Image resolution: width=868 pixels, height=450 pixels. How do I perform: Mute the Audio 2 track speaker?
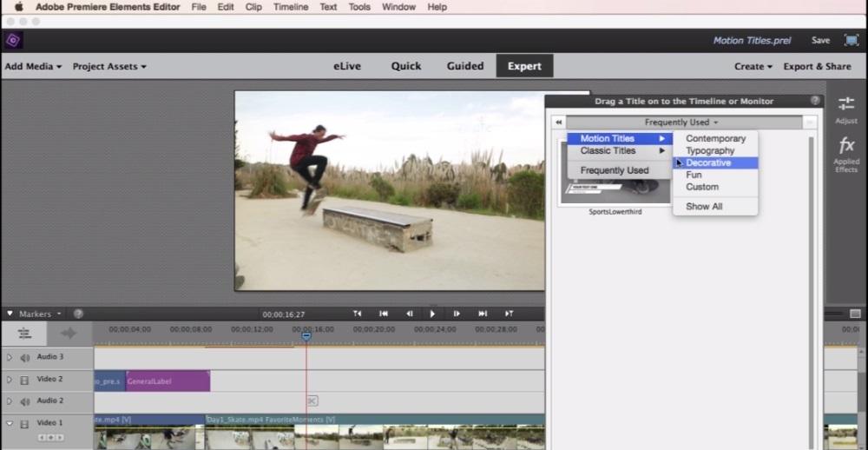click(25, 401)
